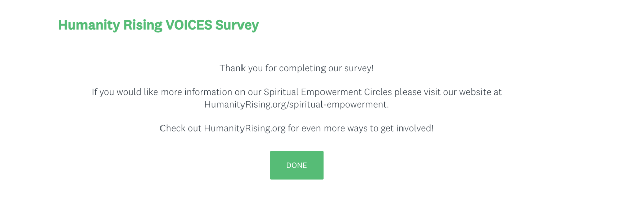Open HumanityRising.org in the Check out line

click(x=245, y=128)
